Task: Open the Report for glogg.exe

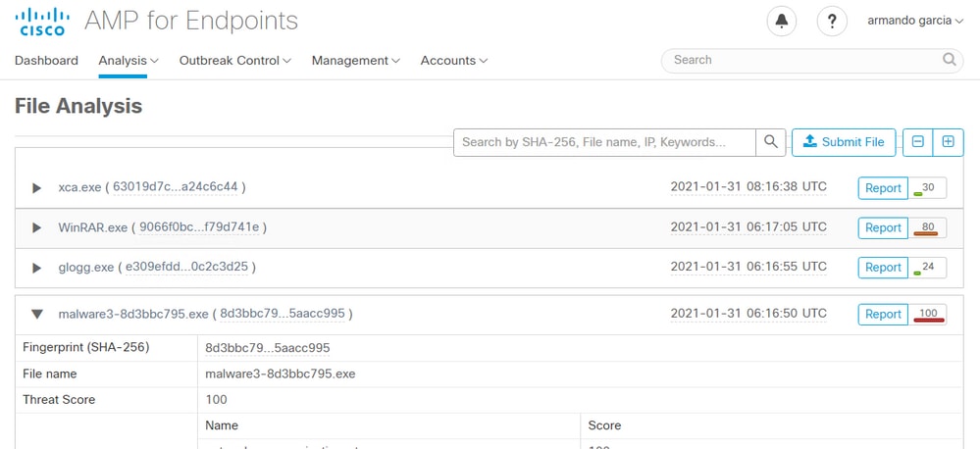Action: 883,268
